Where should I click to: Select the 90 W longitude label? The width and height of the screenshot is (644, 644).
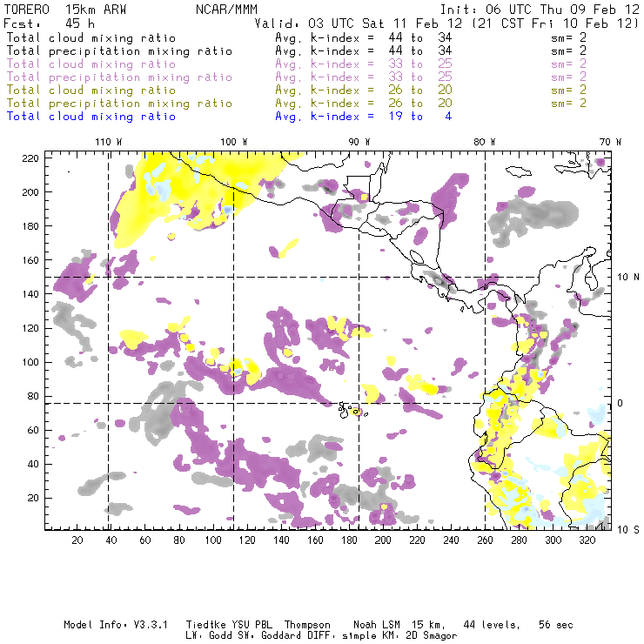pyautogui.click(x=359, y=141)
